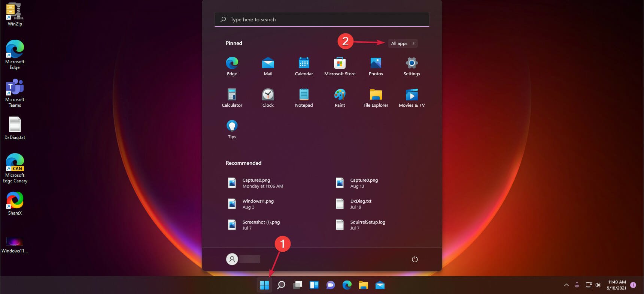Open File Explorer from the taskbar

click(364, 285)
